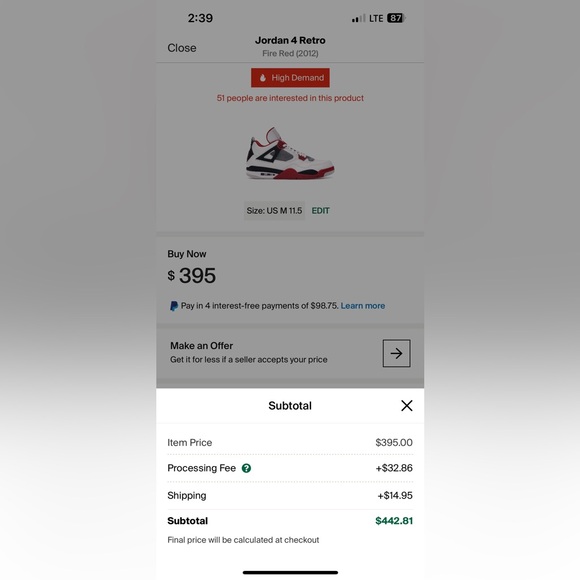Dismiss the Subtotal sheet with X icon

point(407,405)
